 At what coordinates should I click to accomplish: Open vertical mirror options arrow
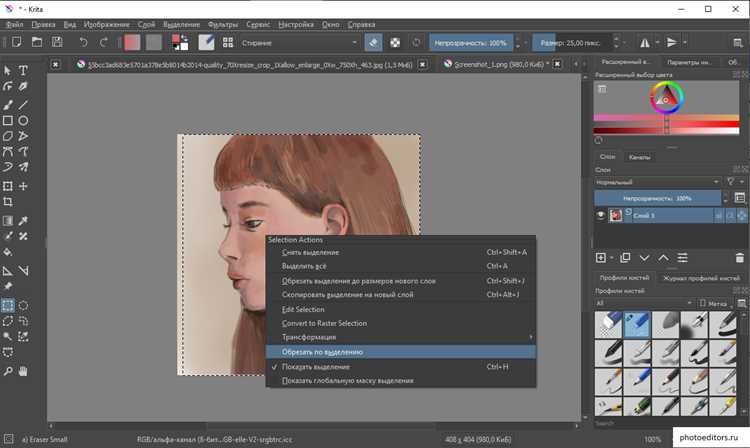point(685,43)
